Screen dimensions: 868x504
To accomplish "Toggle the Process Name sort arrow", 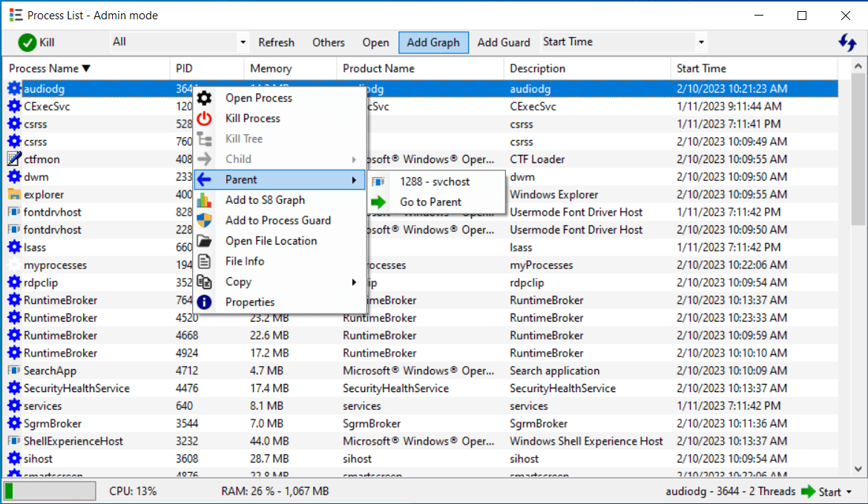I will 86,69.
